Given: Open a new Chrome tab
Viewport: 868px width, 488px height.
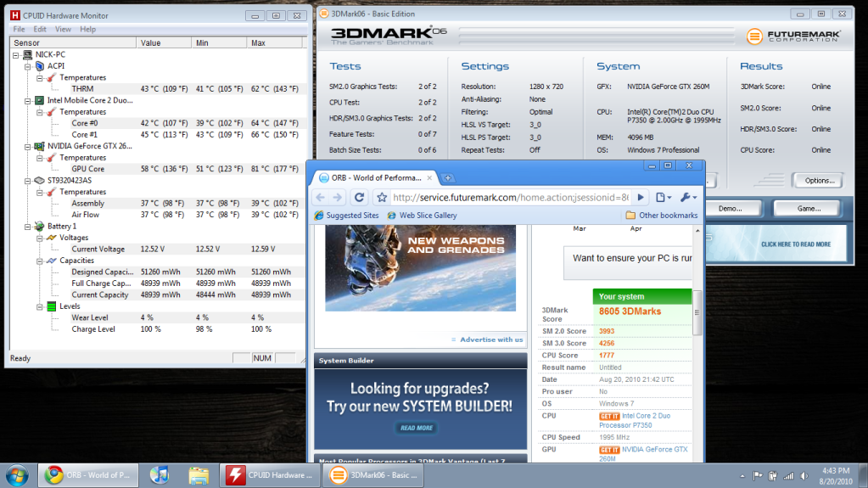Looking at the screenshot, I should coord(448,178).
